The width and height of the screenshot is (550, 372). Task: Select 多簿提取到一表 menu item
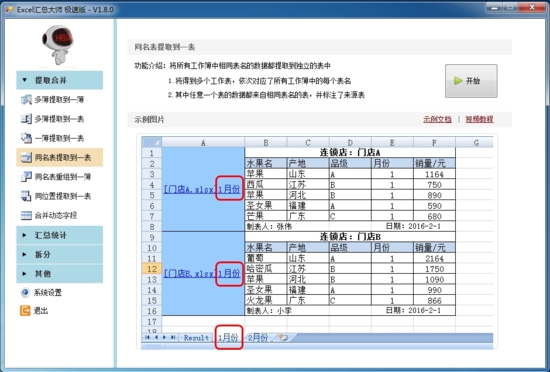tap(59, 119)
